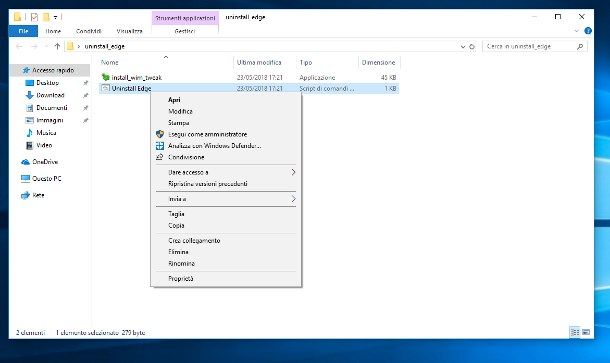
Task: Click the pin icon next to Documenti
Action: (86, 108)
